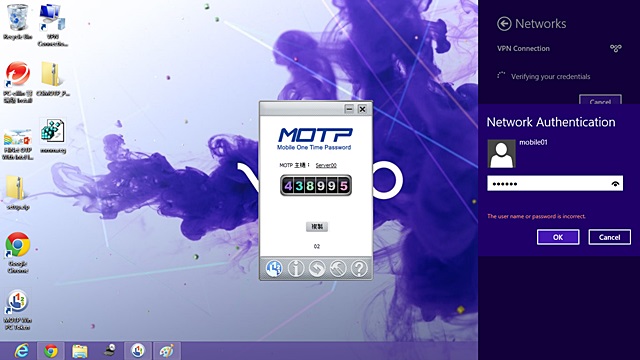Click the VPN Connection network icon
Viewport: 640px width, 360px height.
[x=616, y=49]
